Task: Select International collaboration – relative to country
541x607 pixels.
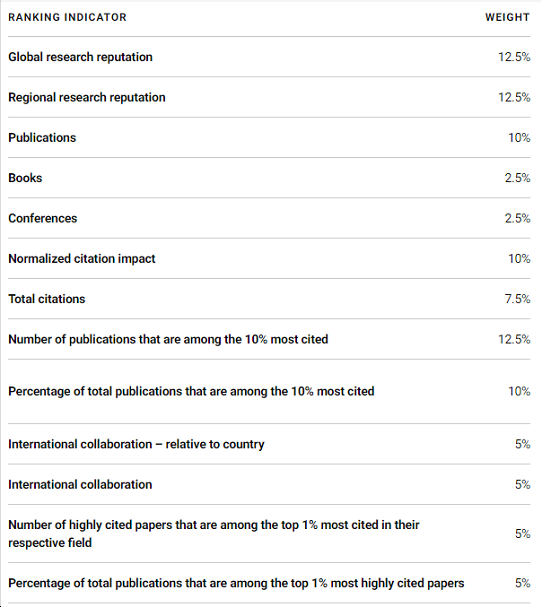Action: pos(136,444)
